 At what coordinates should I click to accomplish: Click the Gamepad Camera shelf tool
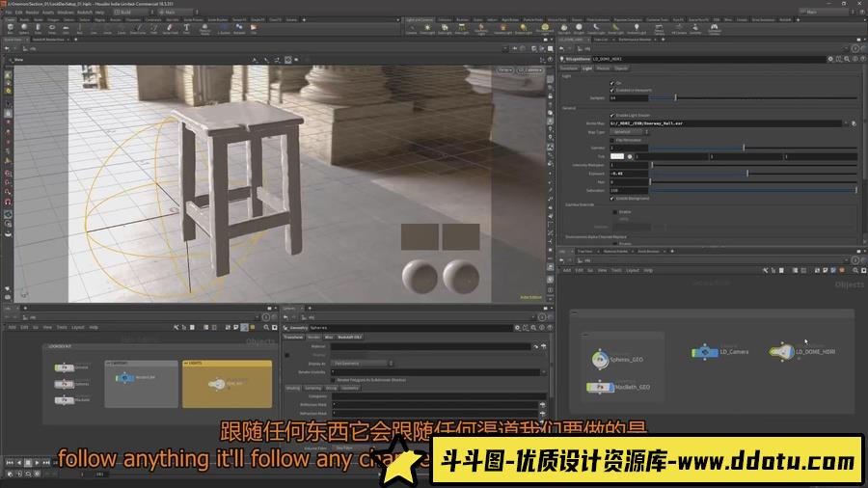(x=714, y=28)
